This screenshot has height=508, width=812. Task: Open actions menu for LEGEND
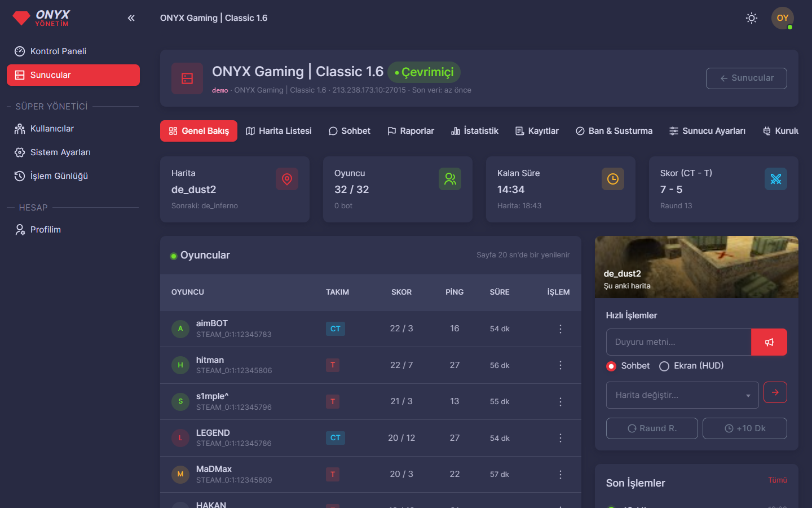click(x=561, y=438)
